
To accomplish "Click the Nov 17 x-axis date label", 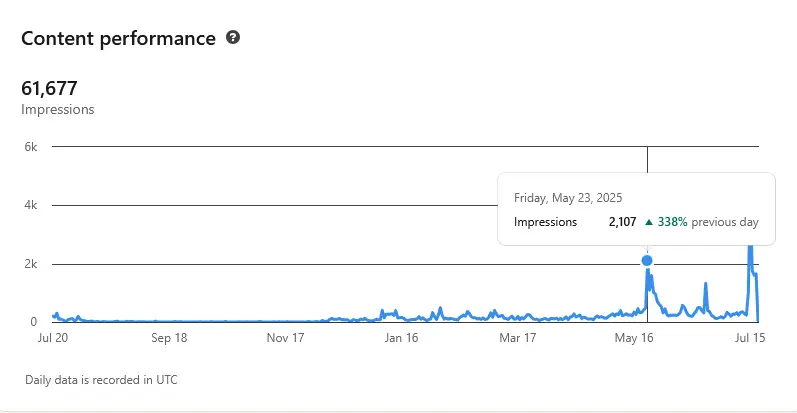I will pyautogui.click(x=285, y=338).
